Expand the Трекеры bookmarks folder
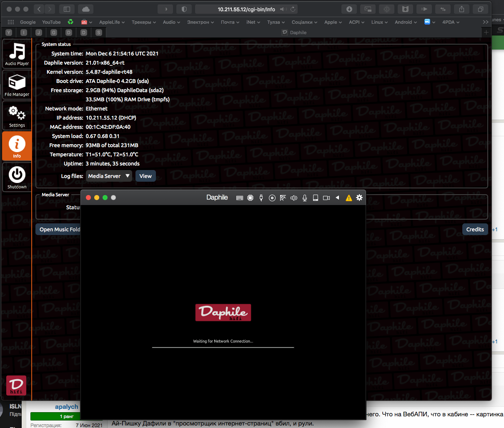Screen dimensions: 504x428 pos(144,22)
